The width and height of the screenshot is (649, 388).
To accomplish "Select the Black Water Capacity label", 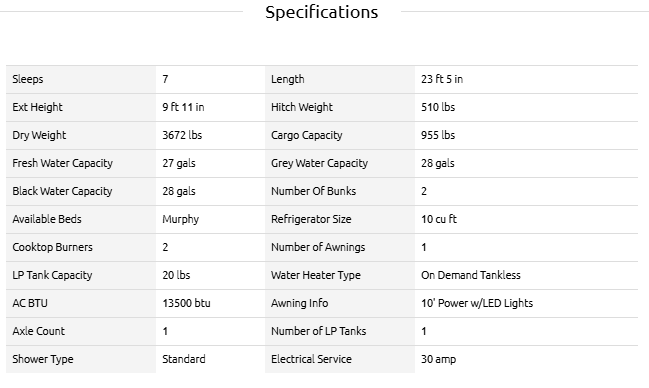I will pyautogui.click(x=62, y=191).
